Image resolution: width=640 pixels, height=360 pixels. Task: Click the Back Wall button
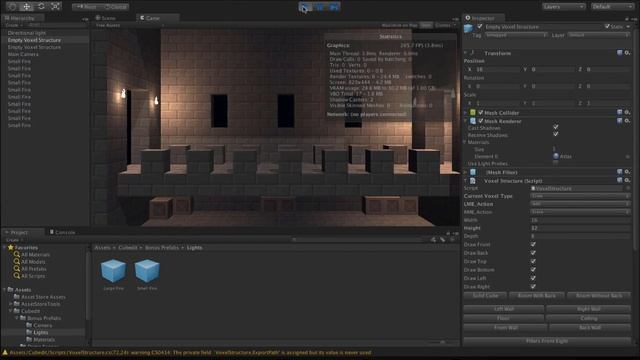590,327
